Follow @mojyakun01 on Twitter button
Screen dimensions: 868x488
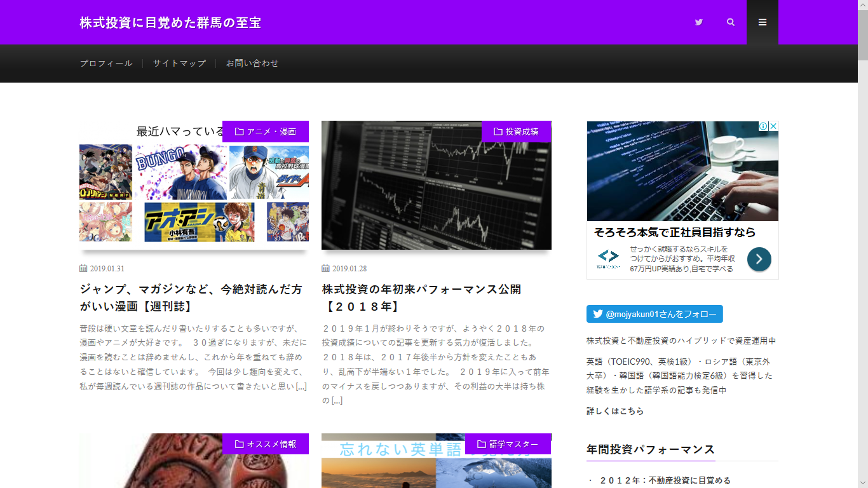(x=654, y=314)
